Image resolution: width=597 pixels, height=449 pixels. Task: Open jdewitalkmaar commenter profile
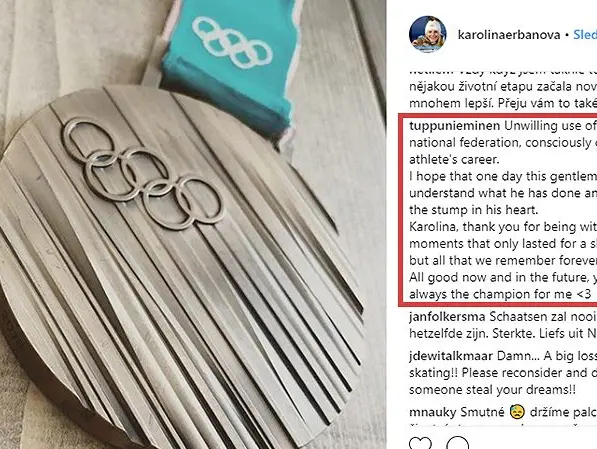point(451,356)
